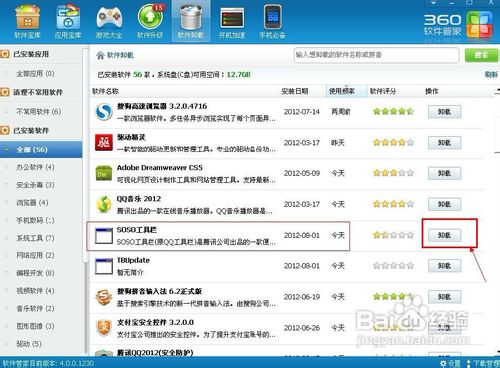Select 不常用软件 (6) in sidebar

39,111
